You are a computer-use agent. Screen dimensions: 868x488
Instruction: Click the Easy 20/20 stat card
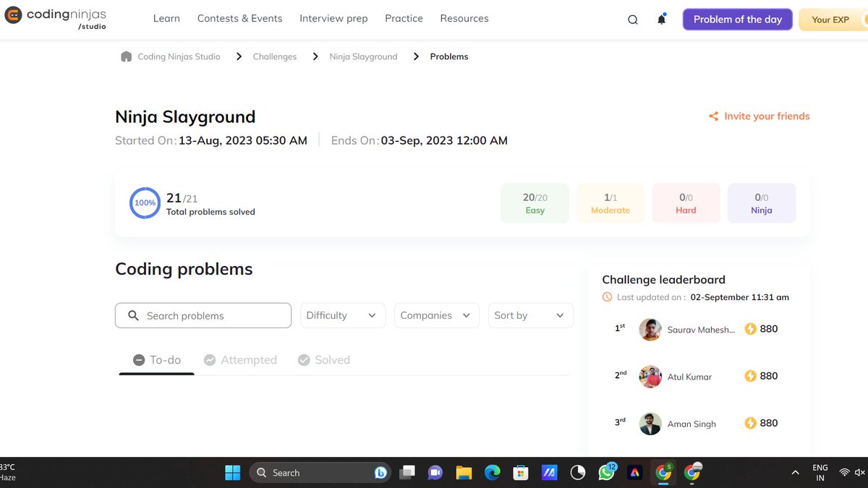(x=535, y=203)
